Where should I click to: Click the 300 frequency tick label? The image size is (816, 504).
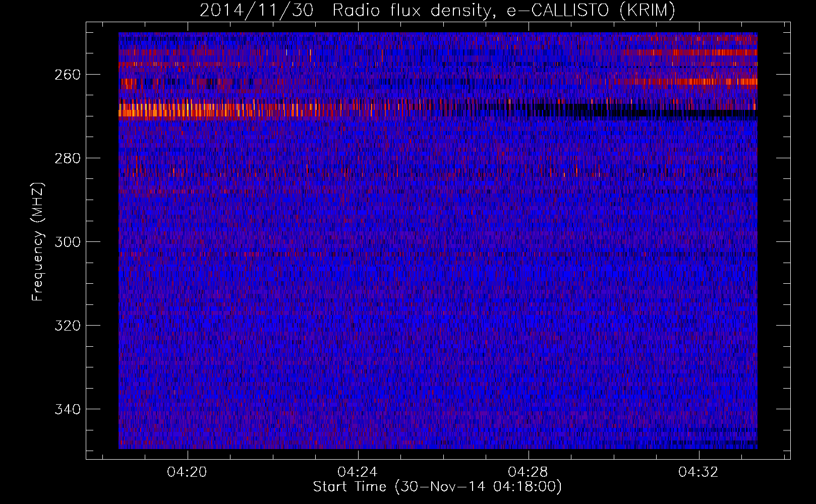click(x=68, y=242)
